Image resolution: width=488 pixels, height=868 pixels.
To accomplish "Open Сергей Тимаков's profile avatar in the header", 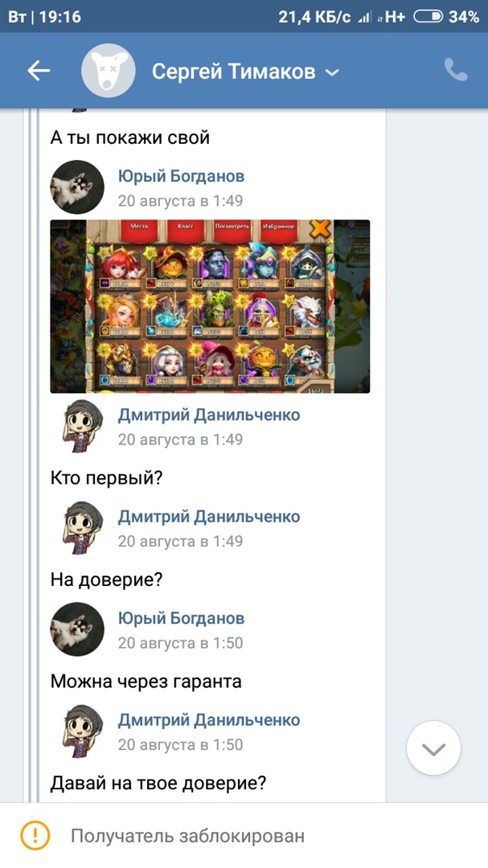I will pos(109,70).
